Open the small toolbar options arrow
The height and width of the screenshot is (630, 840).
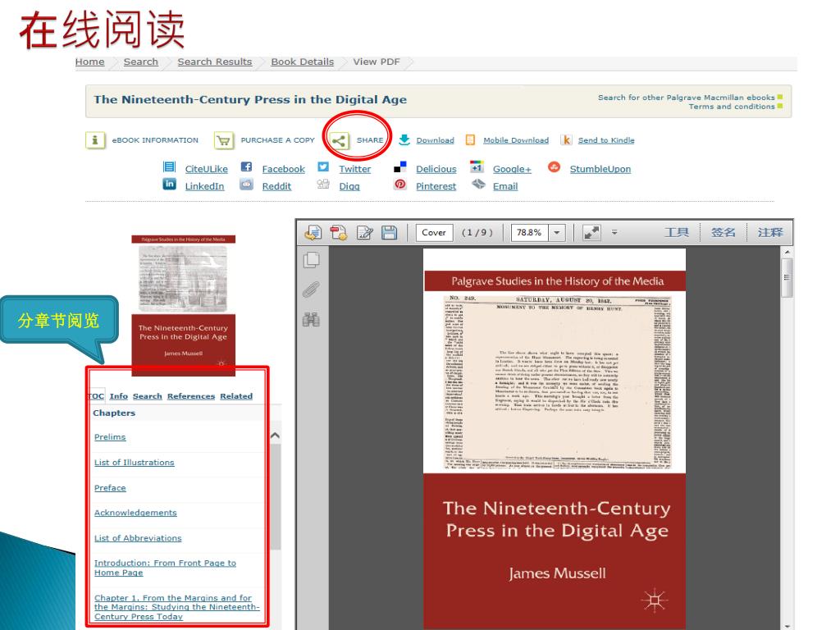coord(614,232)
